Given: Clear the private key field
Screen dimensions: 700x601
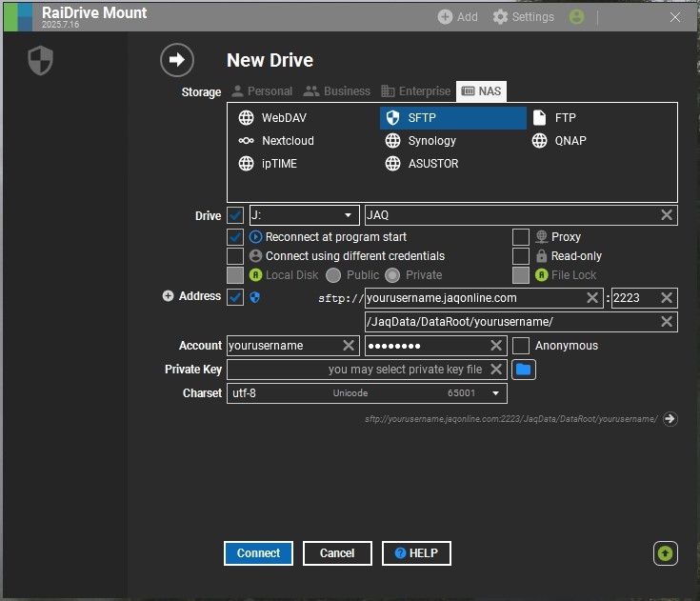Looking at the screenshot, I should click(496, 369).
